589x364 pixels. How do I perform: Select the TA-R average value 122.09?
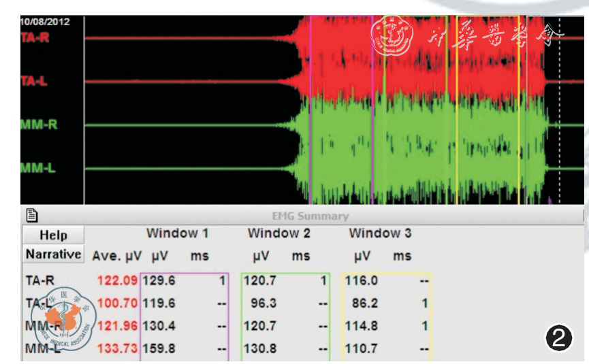116,280
